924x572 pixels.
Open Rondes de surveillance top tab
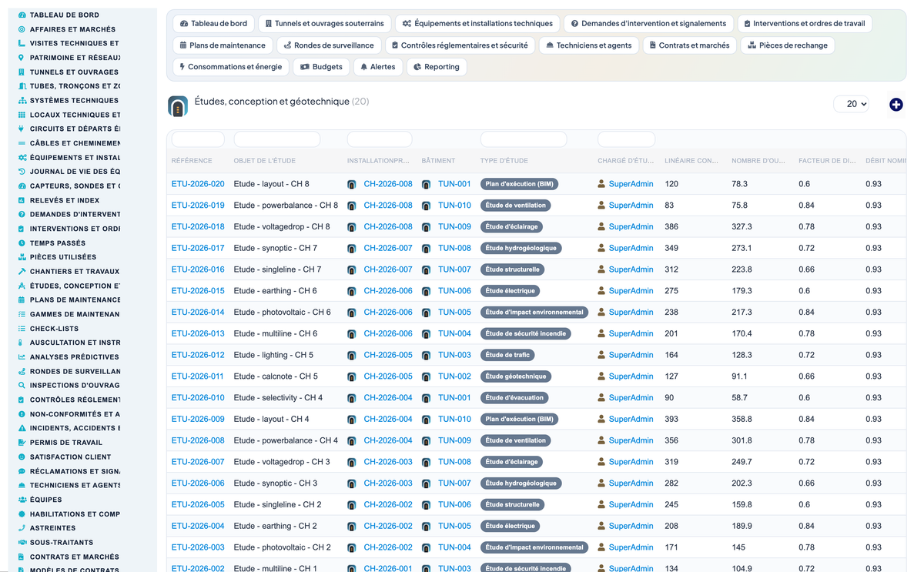[x=329, y=45]
